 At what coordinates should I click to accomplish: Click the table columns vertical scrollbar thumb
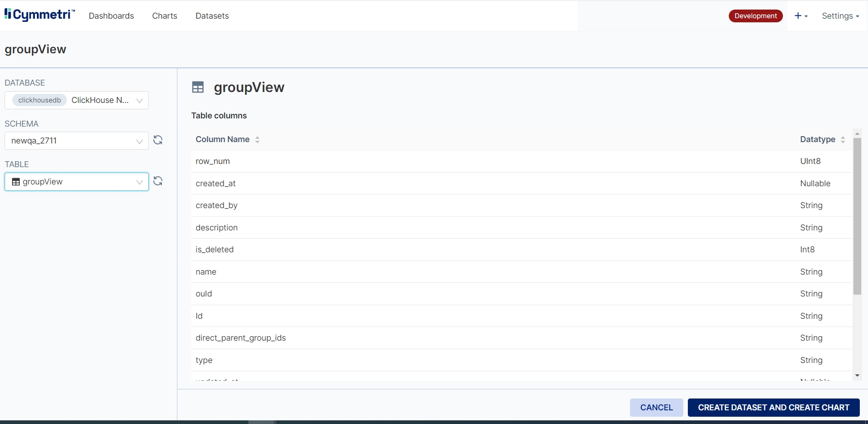click(857, 216)
